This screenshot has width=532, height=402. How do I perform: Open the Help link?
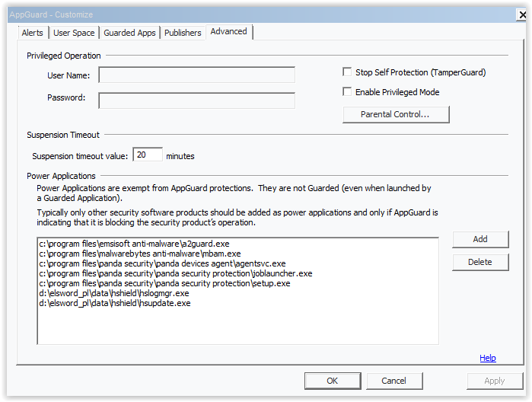tap(488, 358)
